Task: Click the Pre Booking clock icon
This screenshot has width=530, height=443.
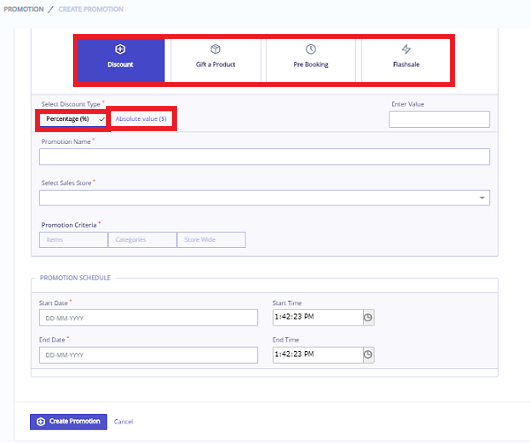Action: [x=311, y=49]
